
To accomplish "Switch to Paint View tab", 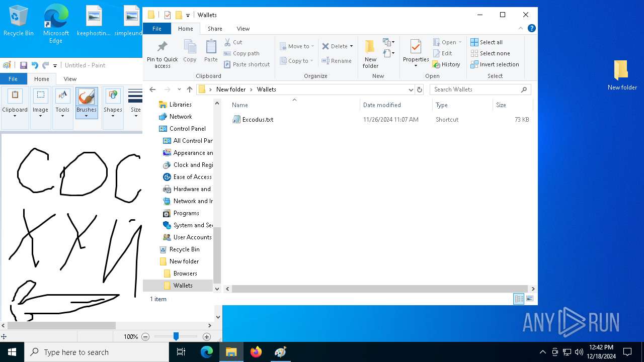I will pos(70,79).
